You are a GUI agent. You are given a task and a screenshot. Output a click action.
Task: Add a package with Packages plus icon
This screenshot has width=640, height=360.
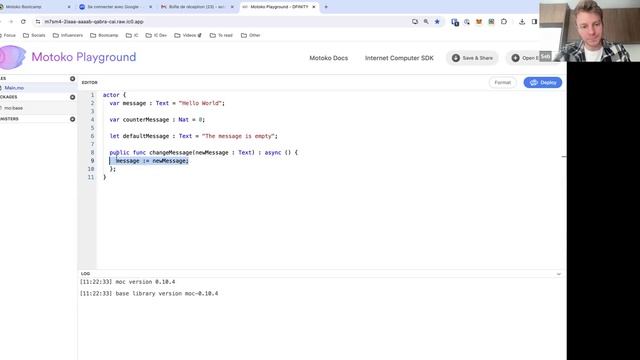pos(73,97)
